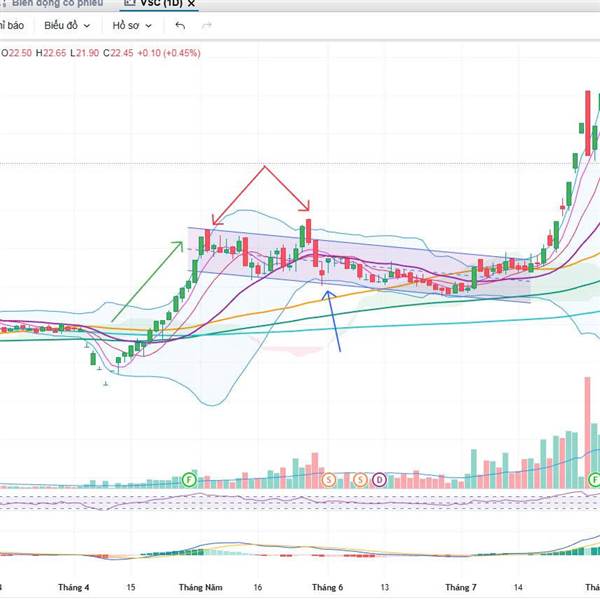
Task: Click the green F marker near Tháng Năm
Action: tap(189, 479)
